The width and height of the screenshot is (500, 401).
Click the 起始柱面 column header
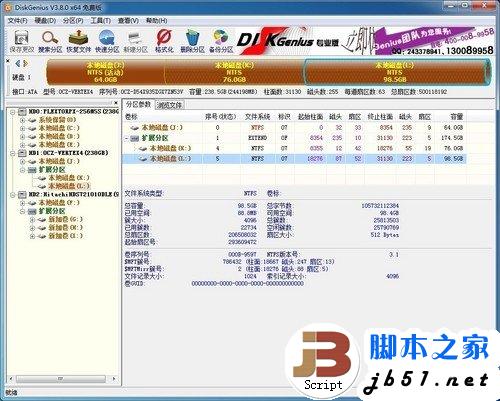pos(310,117)
